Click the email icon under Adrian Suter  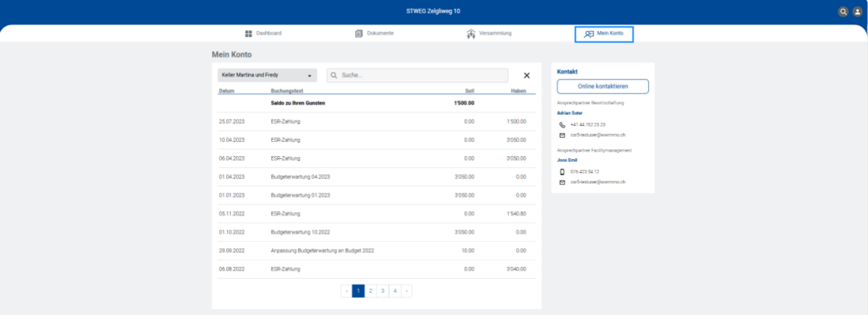pyautogui.click(x=562, y=135)
